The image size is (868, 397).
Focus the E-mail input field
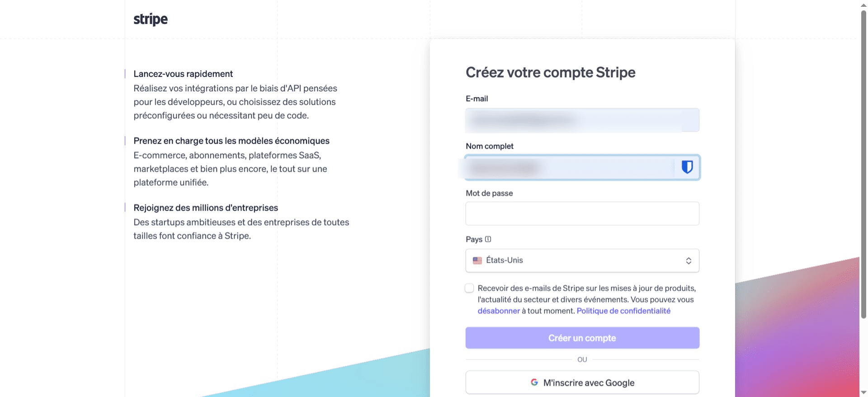tap(582, 120)
